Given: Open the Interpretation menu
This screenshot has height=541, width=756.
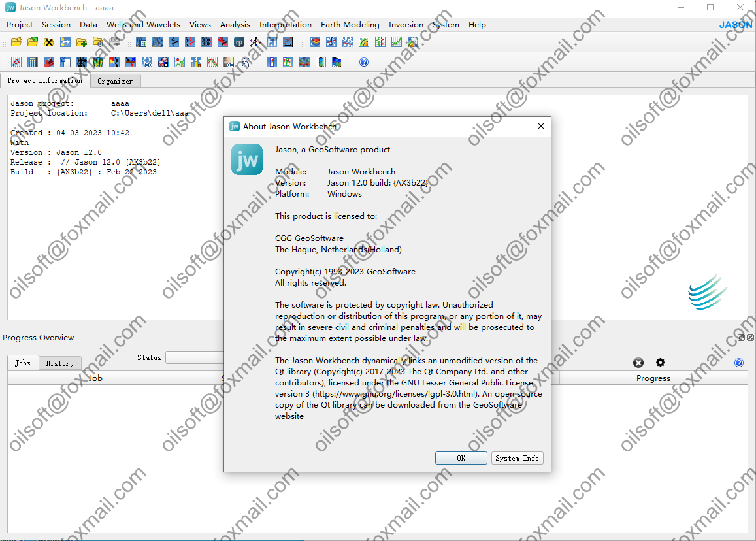Looking at the screenshot, I should pyautogui.click(x=286, y=25).
